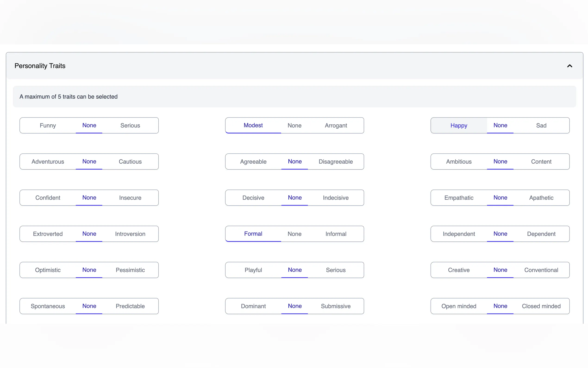The height and width of the screenshot is (368, 588).
Task: Choose the Ambitious trait
Action: (458, 161)
